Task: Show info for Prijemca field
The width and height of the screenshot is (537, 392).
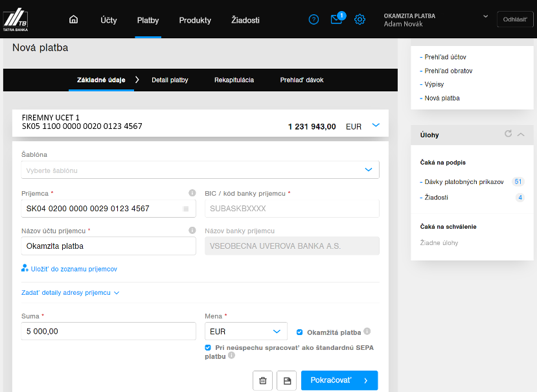Action: [192, 193]
